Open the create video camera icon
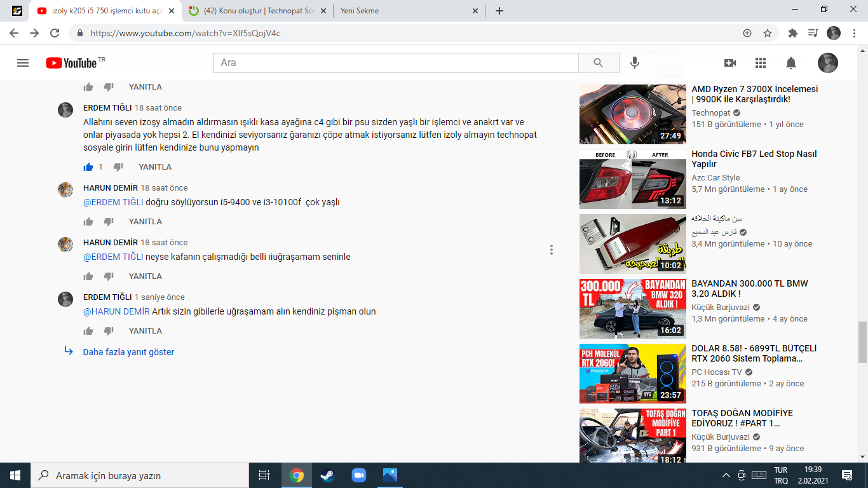The height and width of the screenshot is (488, 868). (730, 63)
